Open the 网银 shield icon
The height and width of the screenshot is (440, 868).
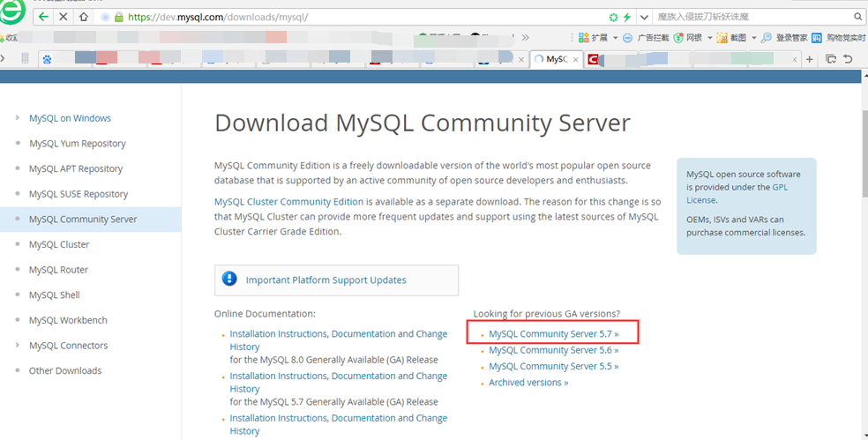click(x=678, y=38)
